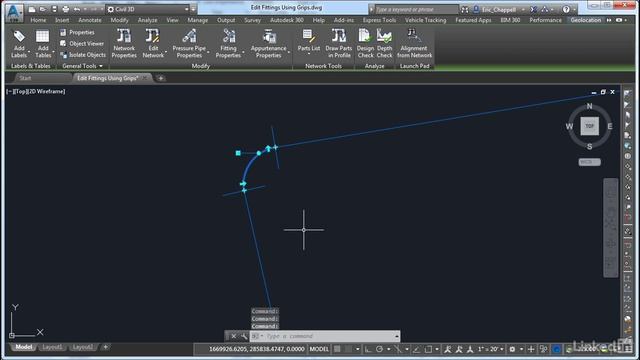640x360 pixels.
Task: Select the square grip on the fitting
Action: pos(238,153)
